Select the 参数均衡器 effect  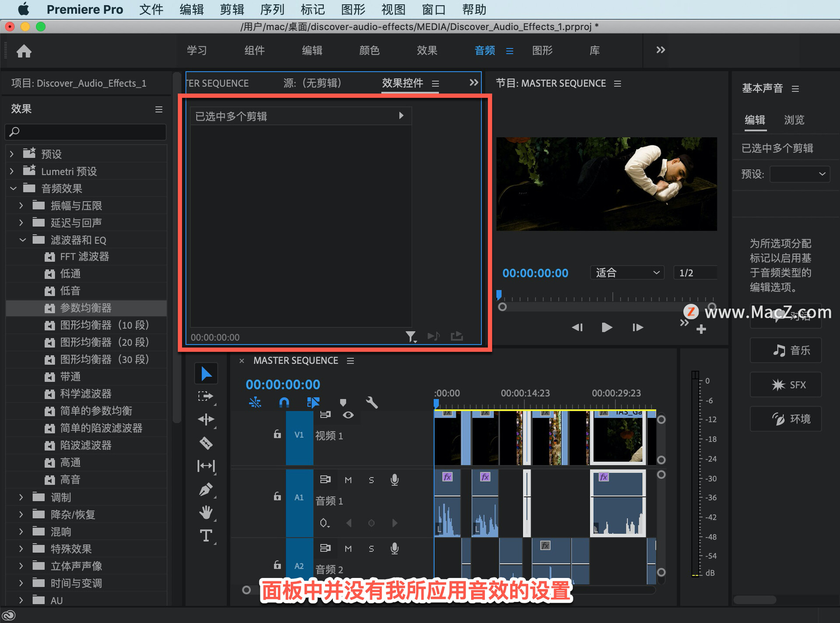86,308
